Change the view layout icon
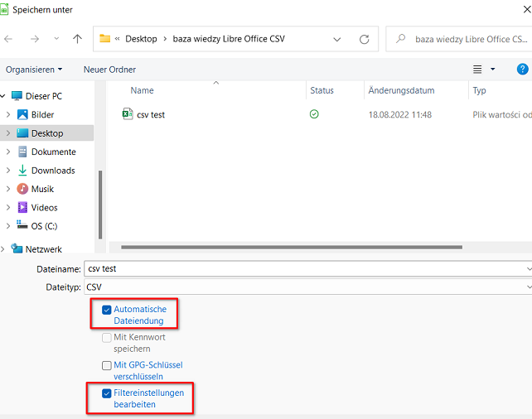This screenshot has width=532, height=419. (477, 70)
